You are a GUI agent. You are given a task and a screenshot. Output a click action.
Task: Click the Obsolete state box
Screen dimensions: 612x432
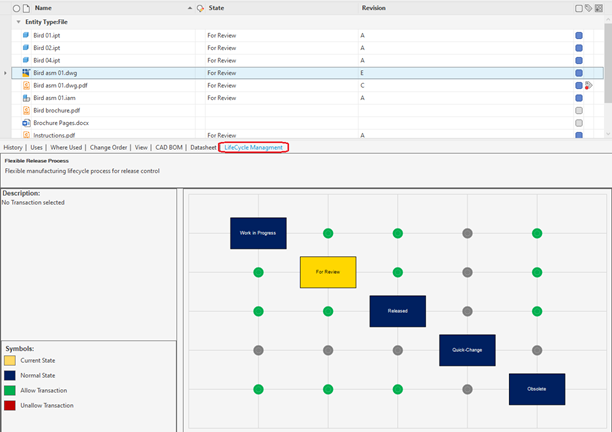pyautogui.click(x=537, y=389)
